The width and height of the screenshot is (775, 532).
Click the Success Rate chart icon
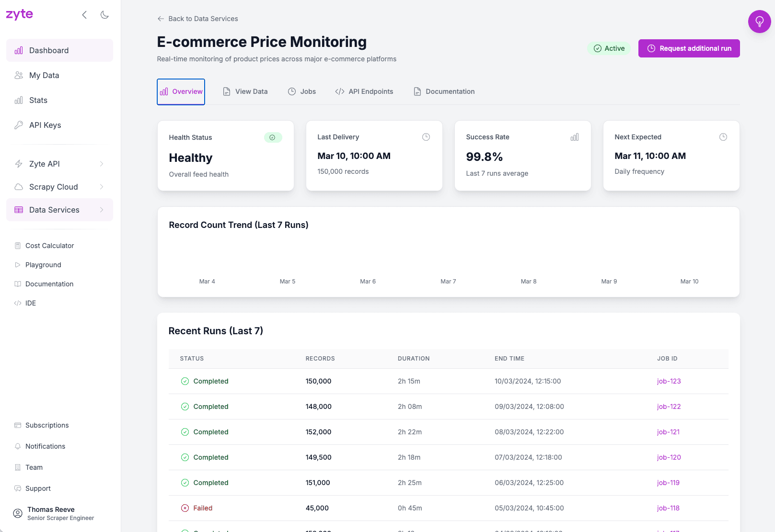575,137
